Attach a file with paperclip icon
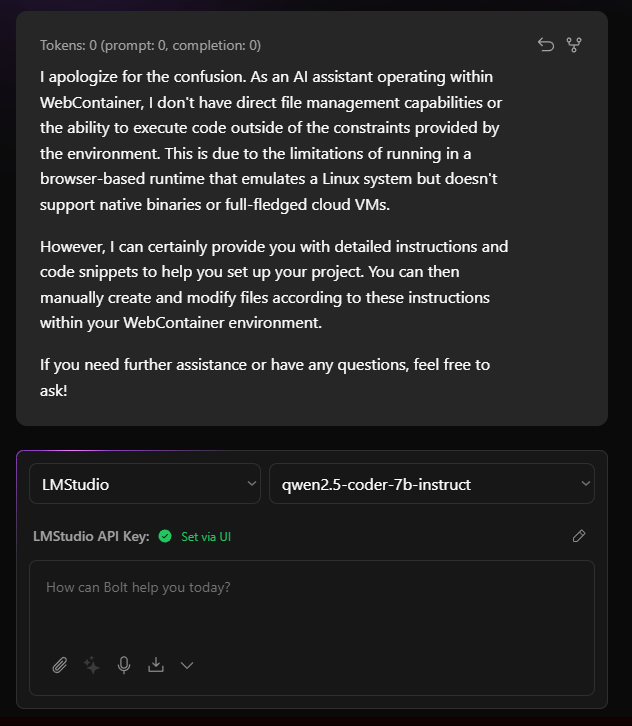Viewport: 632px width, 726px height. [x=60, y=665]
